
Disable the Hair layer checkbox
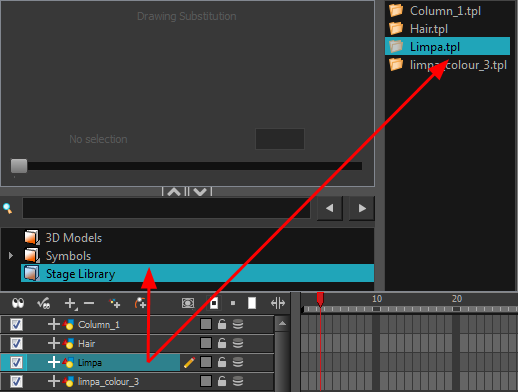[16, 343]
